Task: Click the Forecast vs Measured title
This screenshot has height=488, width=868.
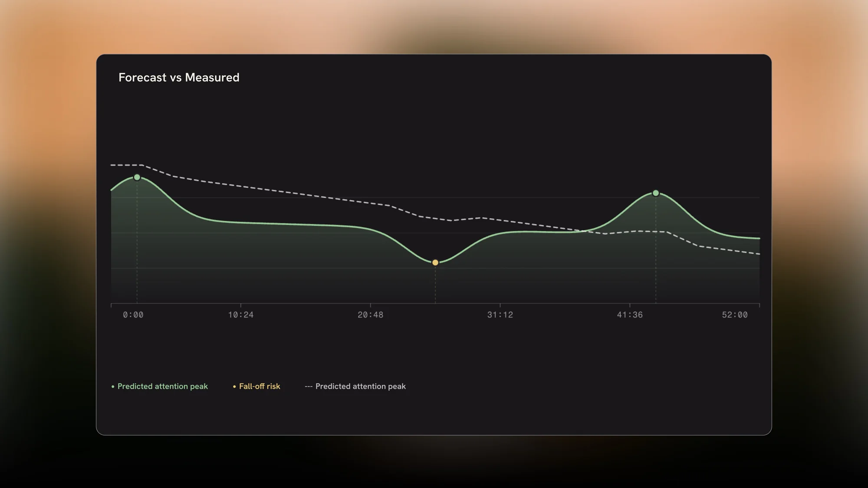Action: point(179,77)
